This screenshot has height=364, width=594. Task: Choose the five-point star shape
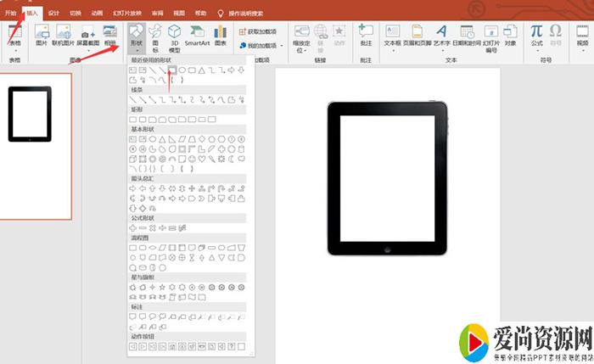[x=162, y=287]
